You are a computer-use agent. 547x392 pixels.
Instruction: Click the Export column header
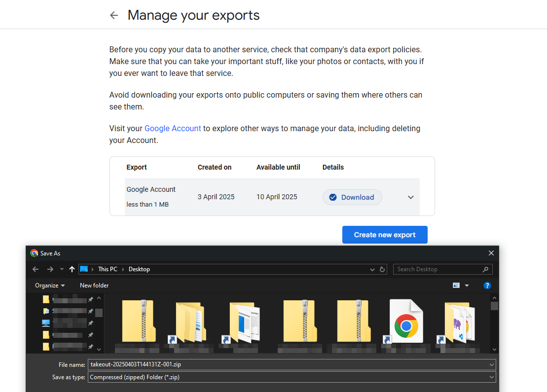click(x=137, y=168)
